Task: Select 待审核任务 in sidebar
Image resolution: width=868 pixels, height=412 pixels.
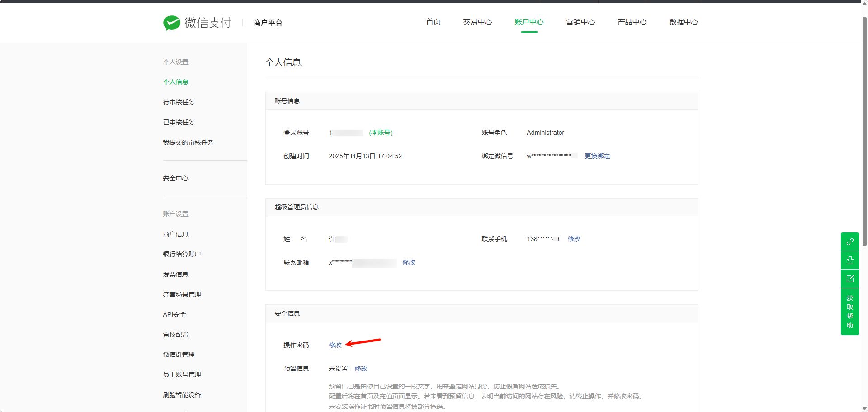Action: coord(179,102)
